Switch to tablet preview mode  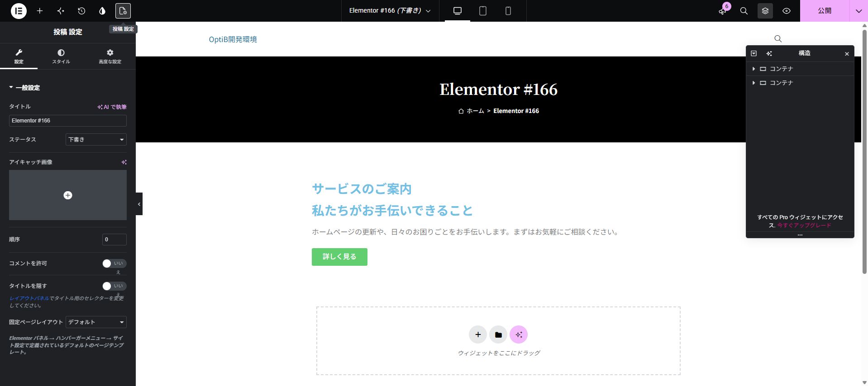tap(483, 11)
